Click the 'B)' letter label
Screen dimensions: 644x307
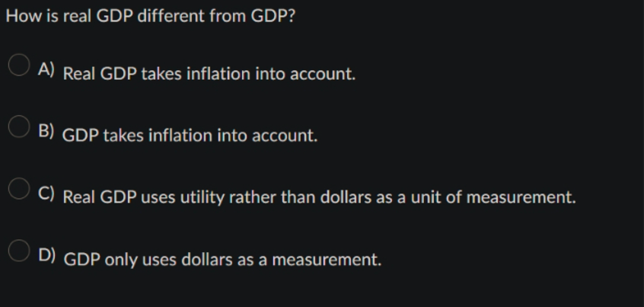[46, 131]
